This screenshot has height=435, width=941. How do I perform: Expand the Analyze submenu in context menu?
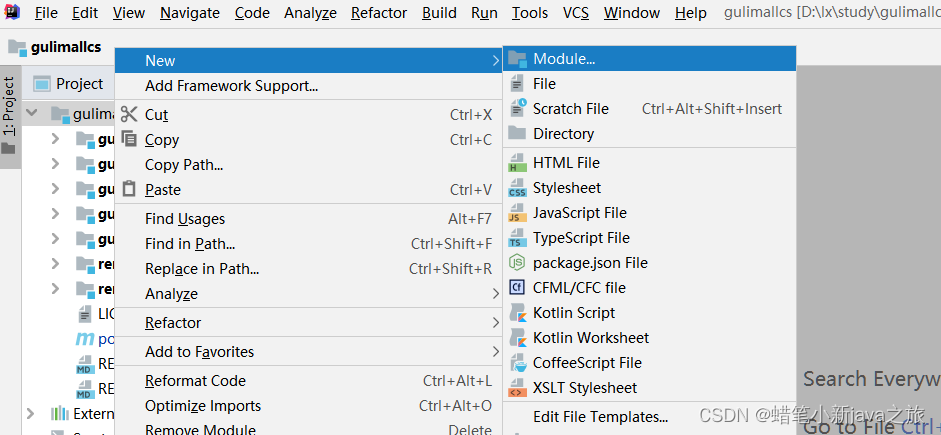click(171, 294)
